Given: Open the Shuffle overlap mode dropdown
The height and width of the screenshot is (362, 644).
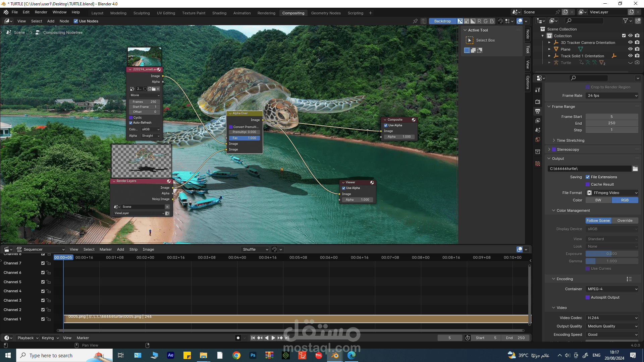Looking at the screenshot, I should [255, 249].
